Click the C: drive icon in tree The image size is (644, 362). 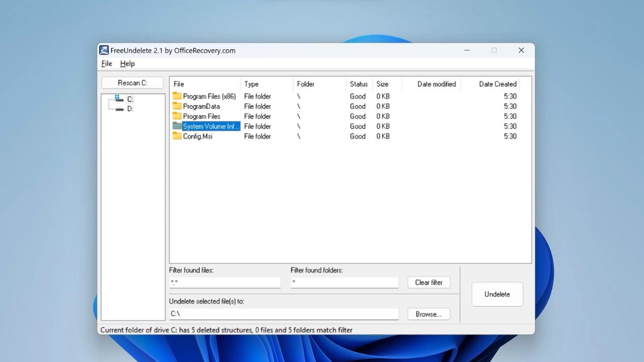coord(119,99)
